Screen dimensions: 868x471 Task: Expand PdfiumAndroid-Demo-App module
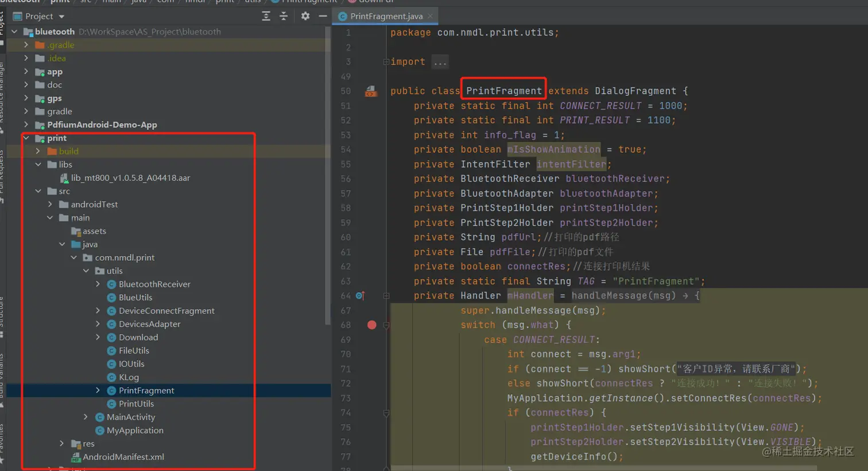tap(26, 124)
